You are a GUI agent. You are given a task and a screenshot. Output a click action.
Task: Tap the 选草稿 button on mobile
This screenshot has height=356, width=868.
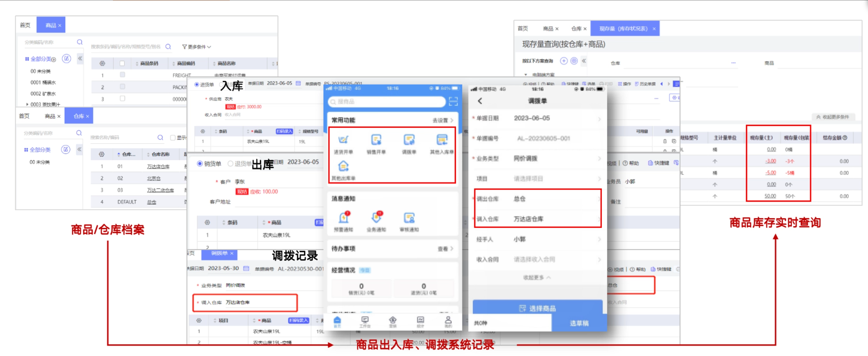[x=579, y=323]
